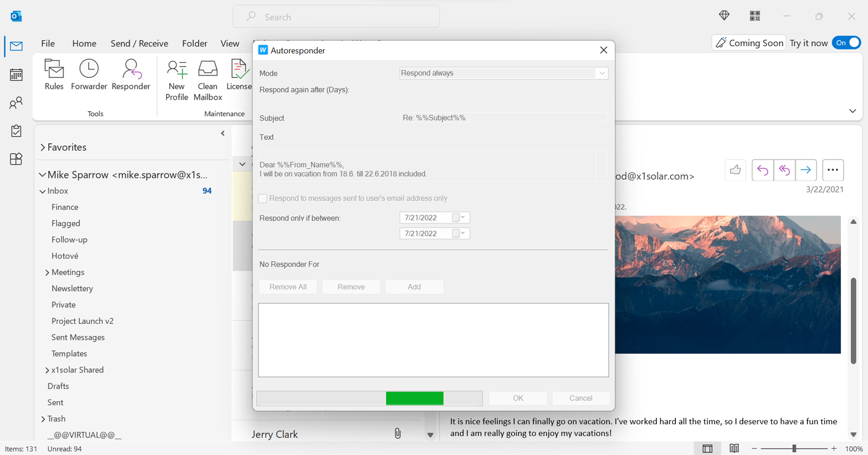Expand the x1solar Shared folder

click(47, 370)
